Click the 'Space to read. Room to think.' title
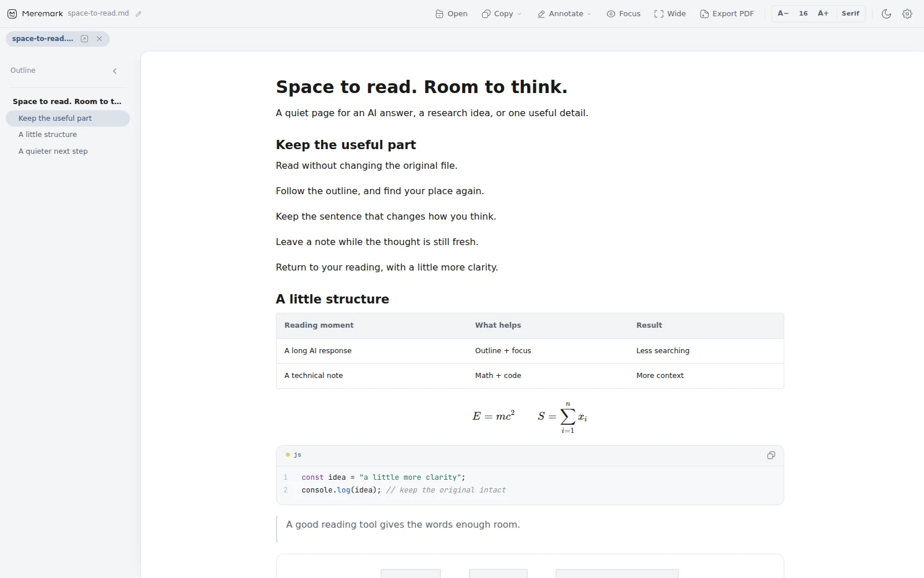The width and height of the screenshot is (924, 578). click(422, 87)
